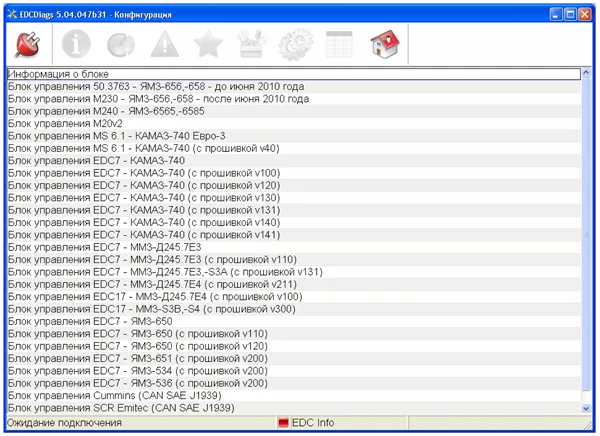Select EDC7 ЯМЗ-534 прошивкой v200 row

294,371
